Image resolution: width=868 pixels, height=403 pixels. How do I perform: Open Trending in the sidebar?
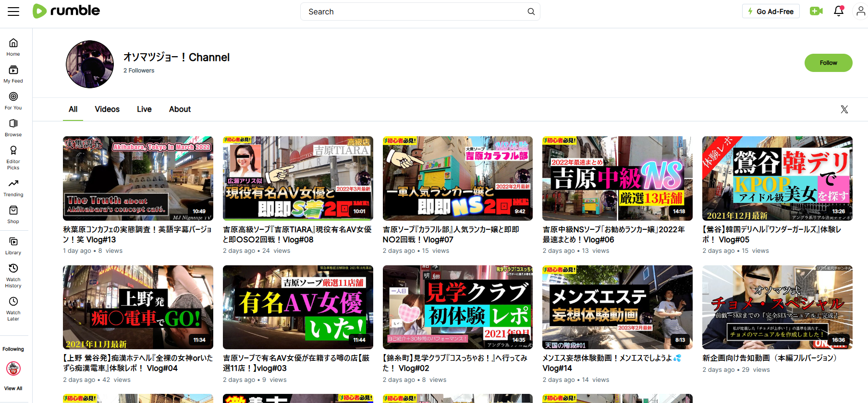(x=13, y=188)
